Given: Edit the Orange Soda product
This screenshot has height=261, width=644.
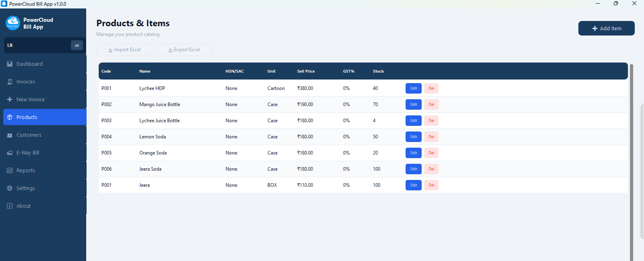Looking at the screenshot, I should pyautogui.click(x=413, y=153).
